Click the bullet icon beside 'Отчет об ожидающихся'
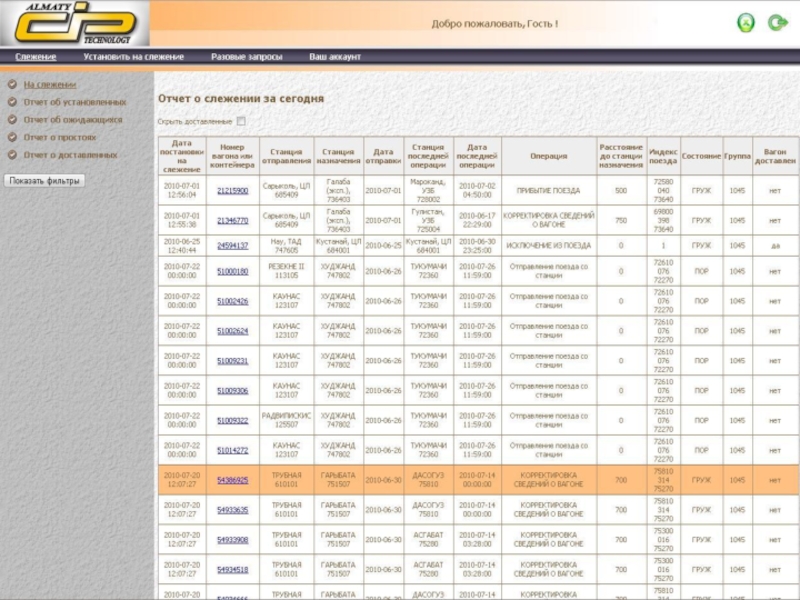800x600 pixels. pyautogui.click(x=11, y=120)
